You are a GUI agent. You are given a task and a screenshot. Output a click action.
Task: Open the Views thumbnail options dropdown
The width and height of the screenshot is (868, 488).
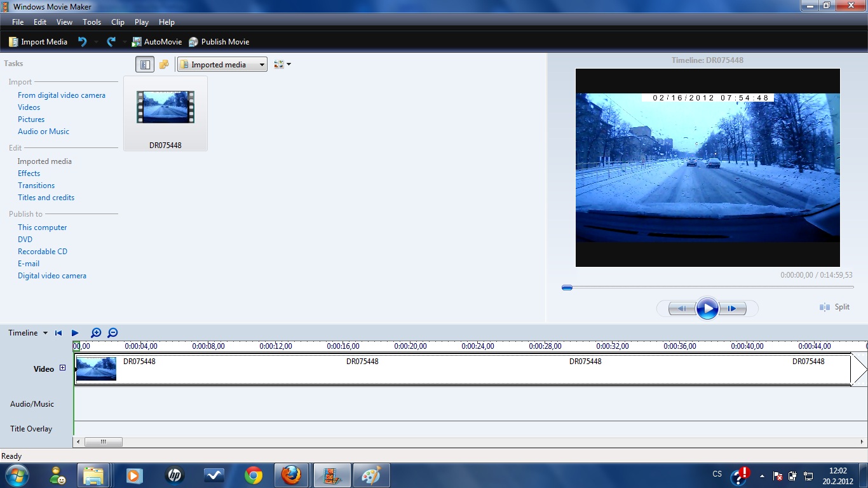pyautogui.click(x=282, y=64)
